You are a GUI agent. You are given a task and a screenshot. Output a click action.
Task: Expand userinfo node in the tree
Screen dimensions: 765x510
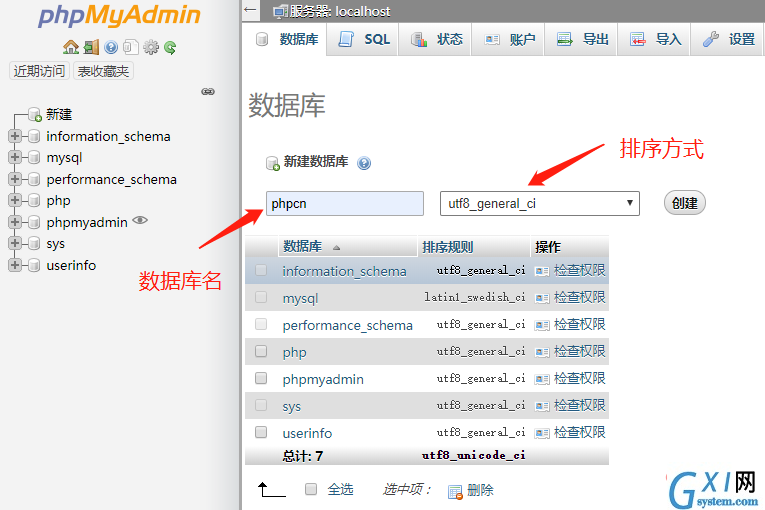pyautogui.click(x=15, y=265)
